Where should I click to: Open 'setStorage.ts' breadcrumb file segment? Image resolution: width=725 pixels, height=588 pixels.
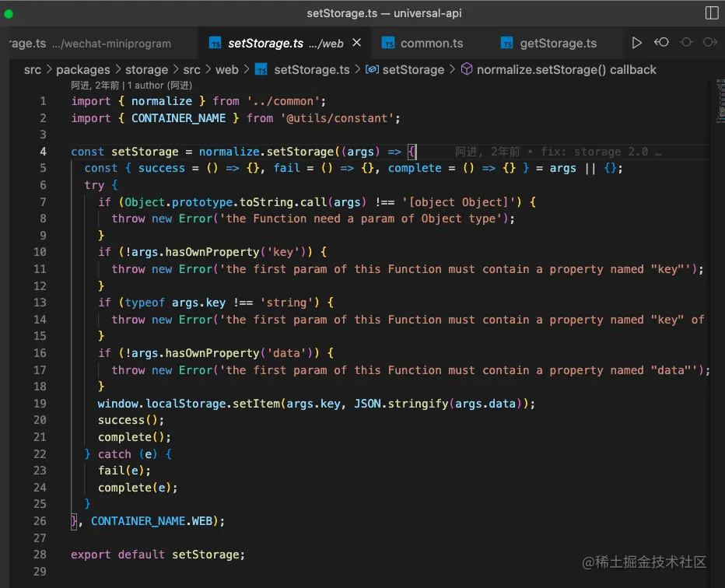coord(312,70)
